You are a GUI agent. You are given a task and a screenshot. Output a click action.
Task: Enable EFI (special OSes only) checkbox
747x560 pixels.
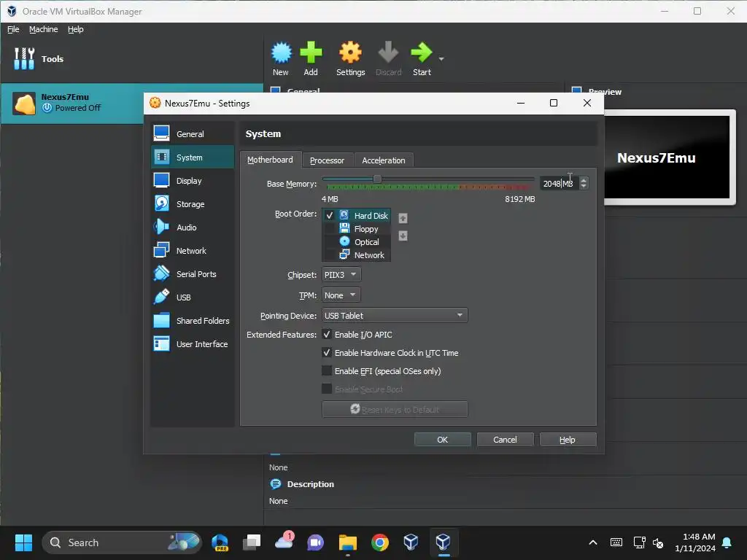327,371
